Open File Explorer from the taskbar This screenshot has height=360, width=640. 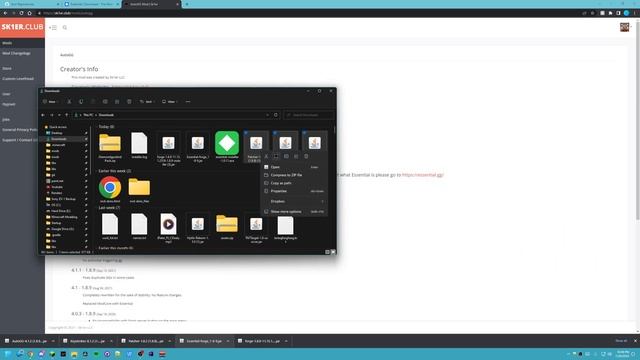click(x=74, y=354)
